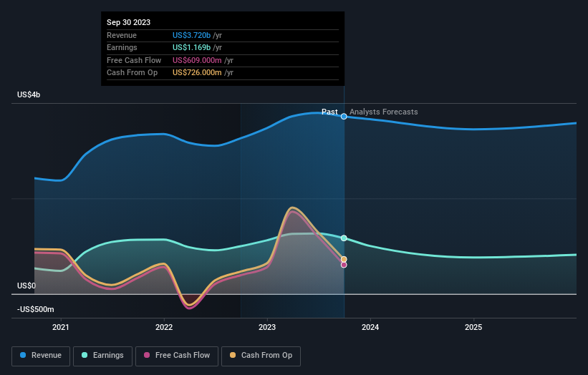The image size is (588, 375).
Task: Click the US$3.720b revenue value in tooltip
Action: (x=192, y=35)
